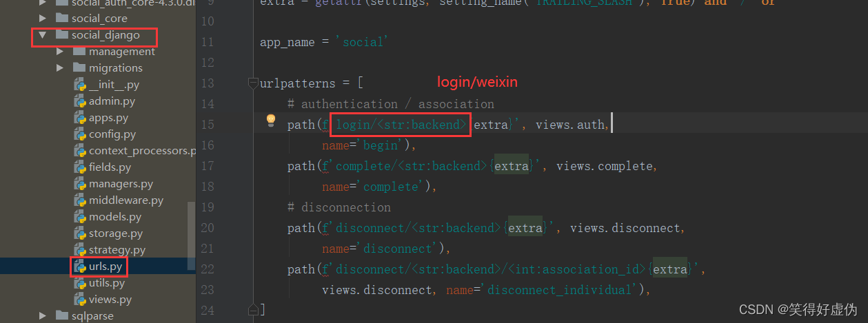This screenshot has width=868, height=323.
Task: Expand the management folder arrow
Action: click(60, 51)
